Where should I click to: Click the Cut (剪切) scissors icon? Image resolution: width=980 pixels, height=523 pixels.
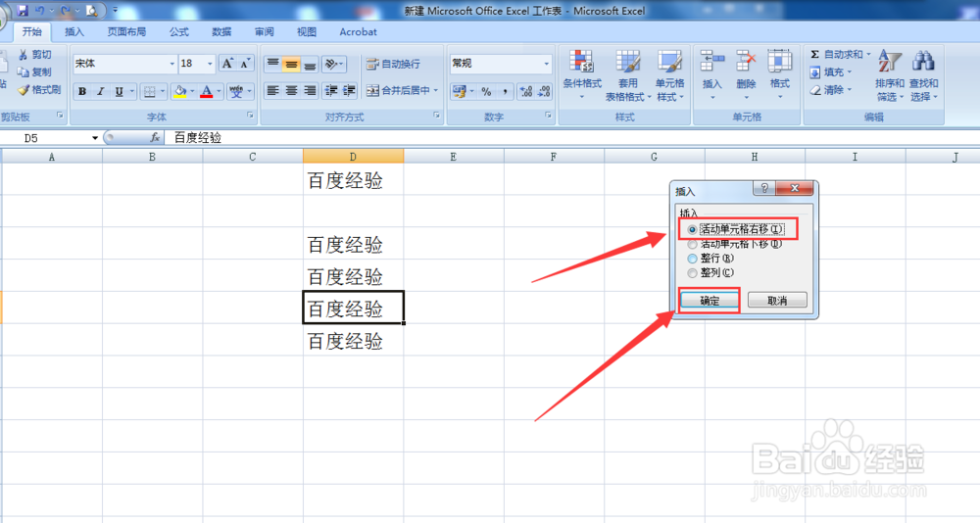coord(24,55)
